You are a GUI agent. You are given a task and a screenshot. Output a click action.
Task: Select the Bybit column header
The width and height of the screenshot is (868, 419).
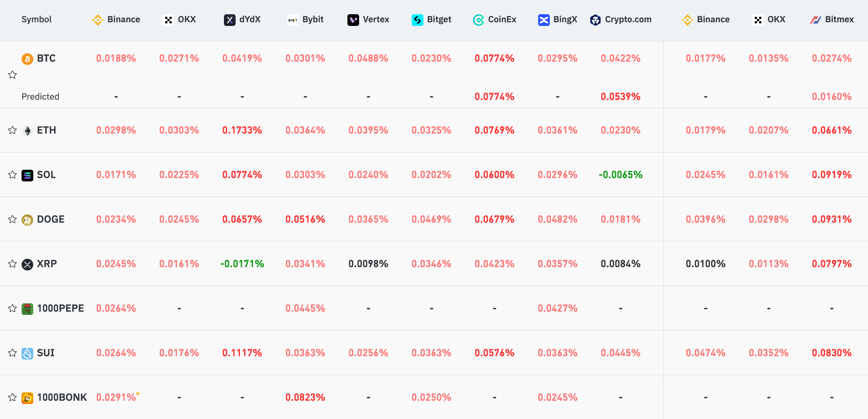click(x=305, y=20)
